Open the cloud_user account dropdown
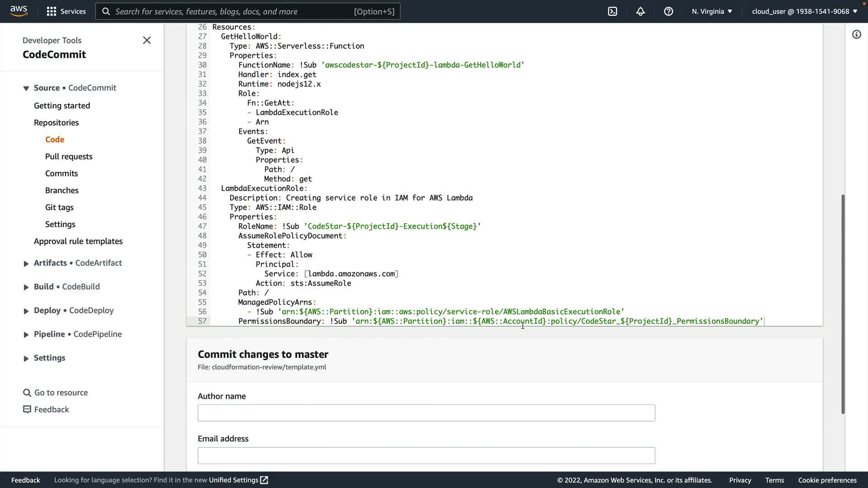This screenshot has height=488, width=868. [x=804, y=11]
